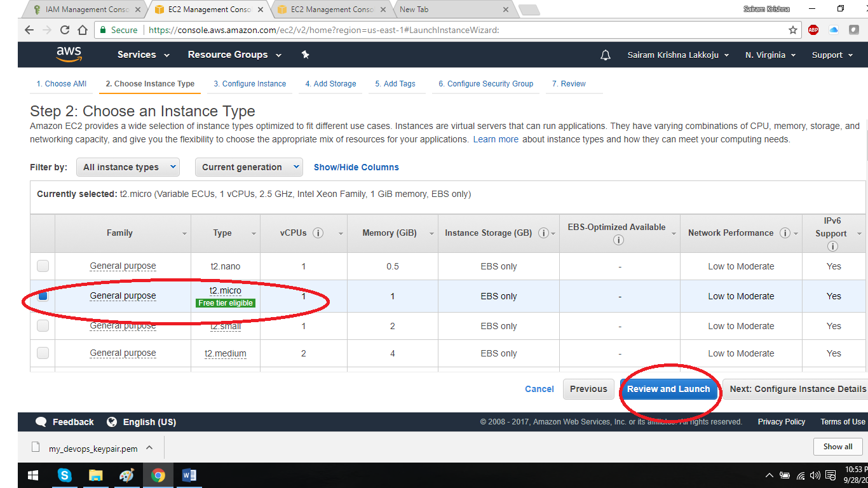Open the N. Virginia region dropdown

point(770,55)
